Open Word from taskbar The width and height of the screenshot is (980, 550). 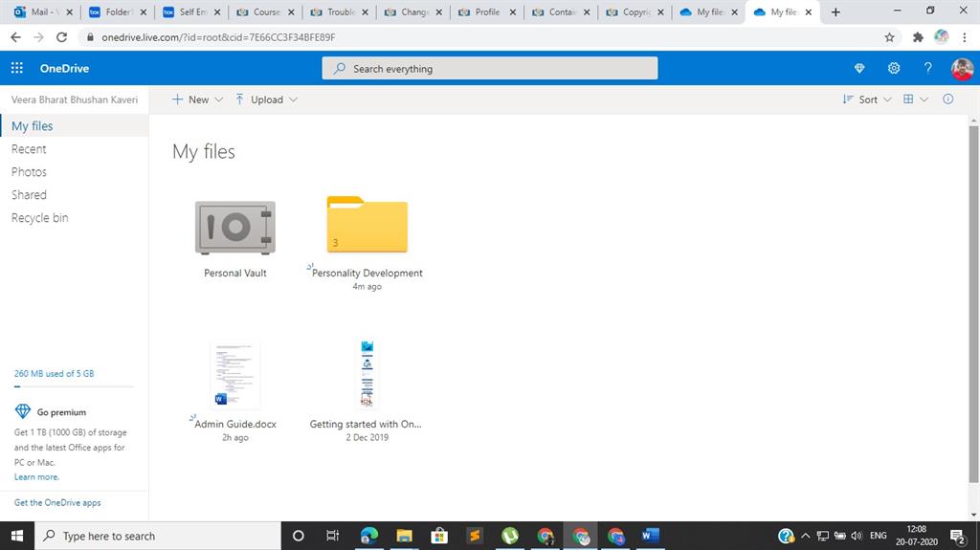[650, 536]
